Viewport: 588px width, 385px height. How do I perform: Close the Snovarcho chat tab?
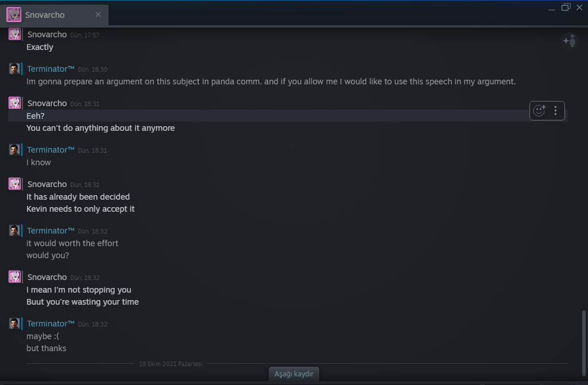click(x=99, y=15)
